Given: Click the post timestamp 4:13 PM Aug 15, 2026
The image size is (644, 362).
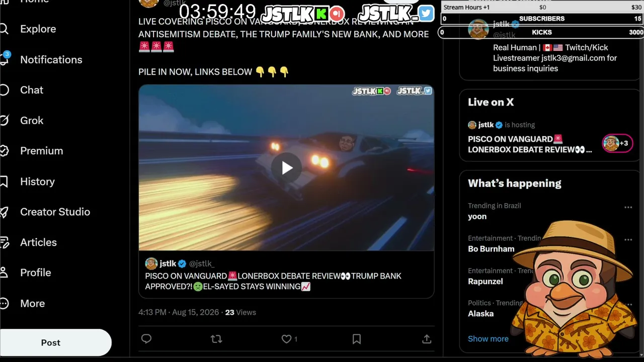Looking at the screenshot, I should (179, 312).
